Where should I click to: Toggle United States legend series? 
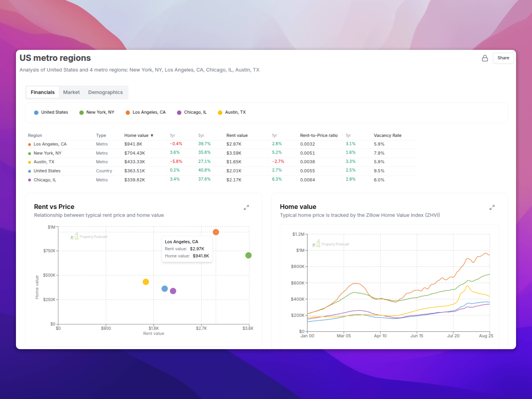51,112
